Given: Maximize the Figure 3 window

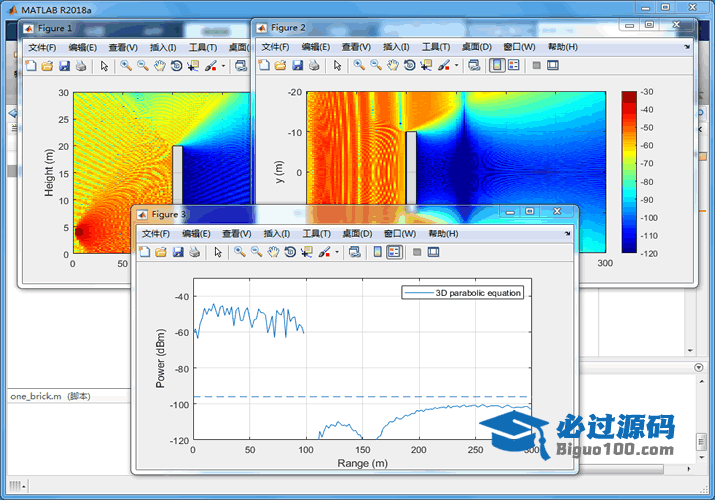Looking at the screenshot, I should (529, 211).
